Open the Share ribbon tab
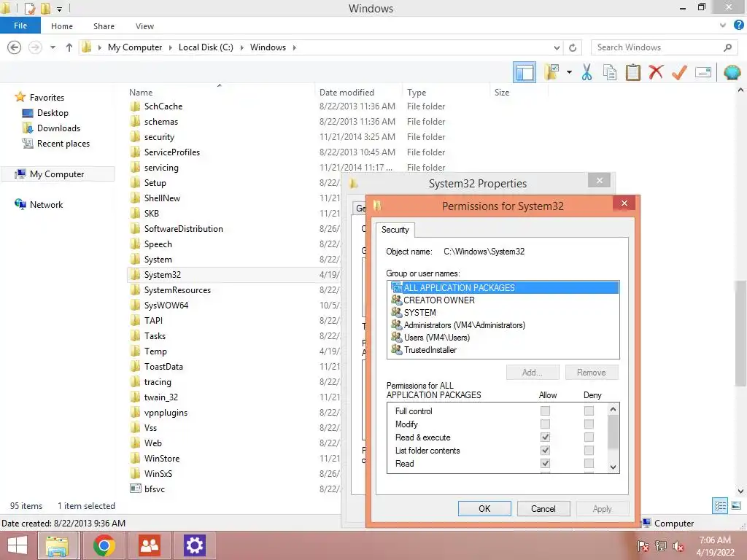747x560 pixels. tap(104, 26)
